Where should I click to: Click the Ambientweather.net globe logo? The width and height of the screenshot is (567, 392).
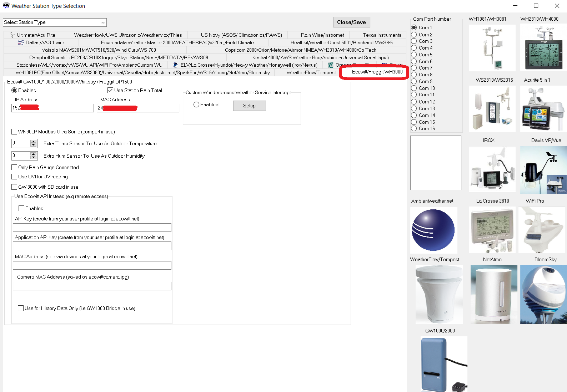[433, 230]
